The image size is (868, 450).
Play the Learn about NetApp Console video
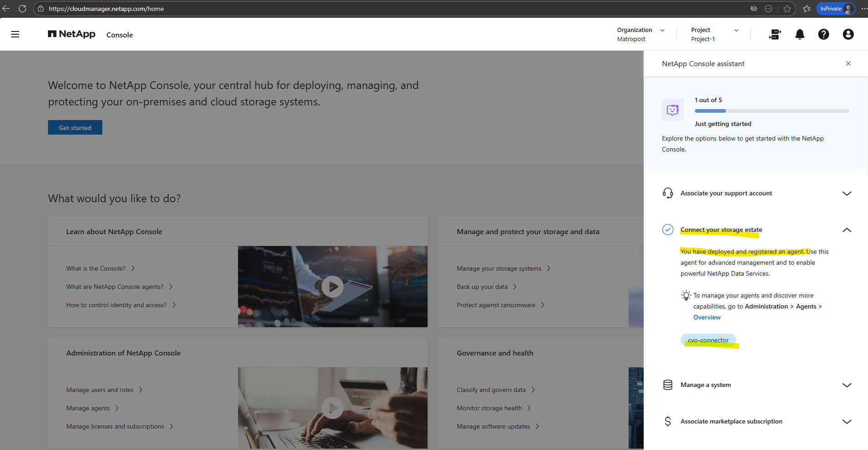pos(333,287)
